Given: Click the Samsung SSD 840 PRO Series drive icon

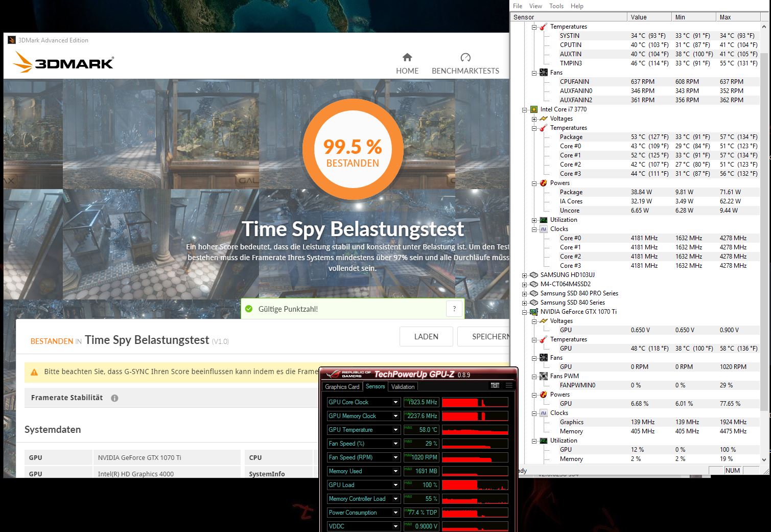Looking at the screenshot, I should tap(534, 293).
